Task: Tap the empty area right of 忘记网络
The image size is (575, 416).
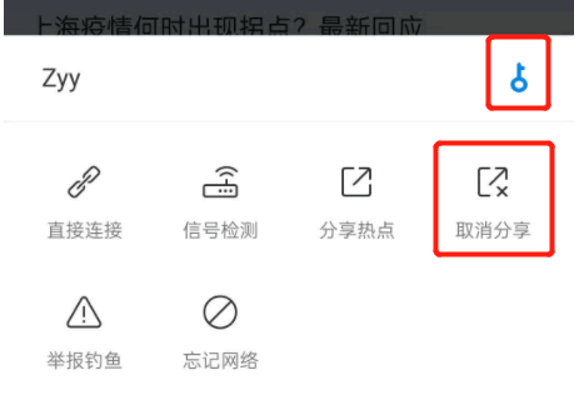Action: click(x=416, y=330)
